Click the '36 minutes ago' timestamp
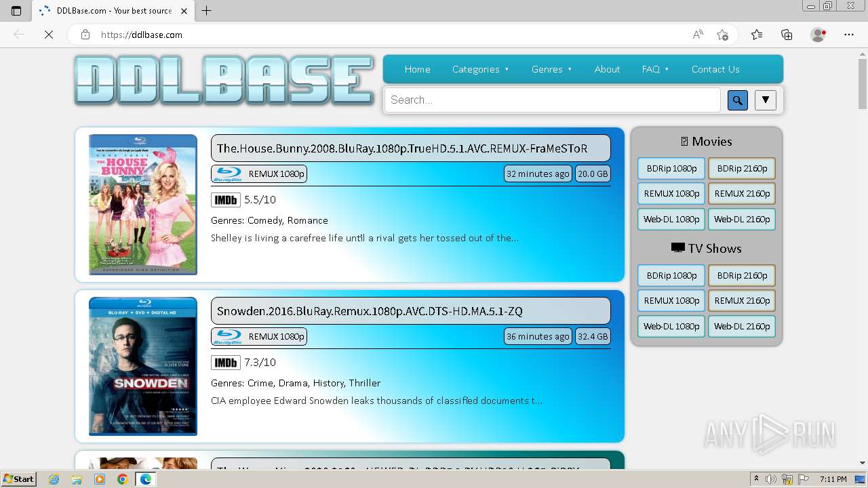The height and width of the screenshot is (488, 868). [538, 337]
